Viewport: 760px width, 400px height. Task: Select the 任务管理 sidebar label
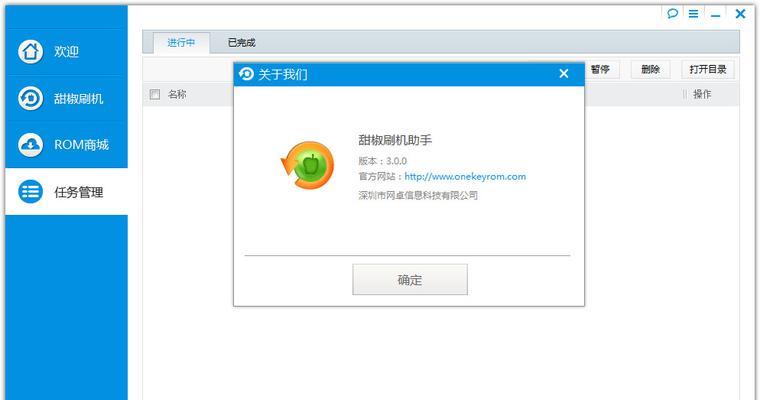[x=79, y=192]
